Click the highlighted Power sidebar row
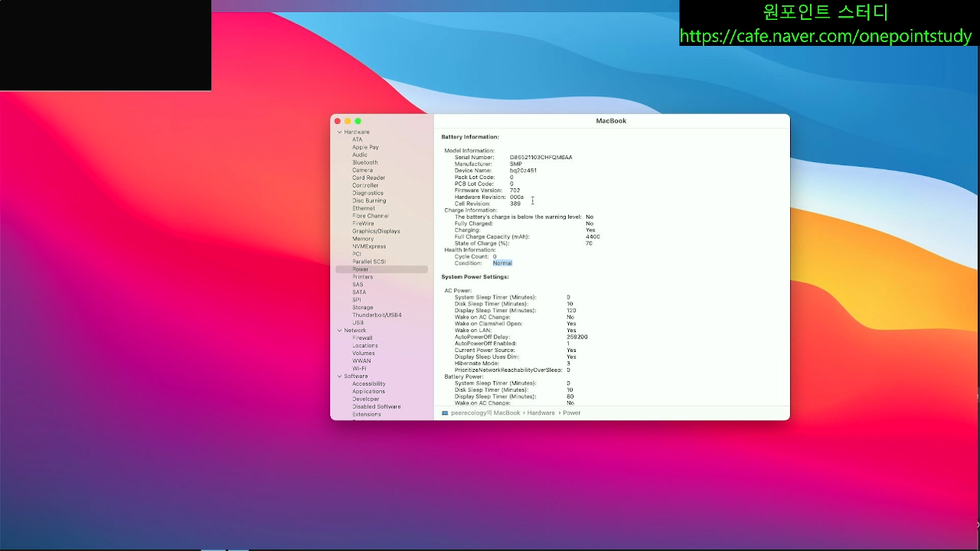 point(381,269)
